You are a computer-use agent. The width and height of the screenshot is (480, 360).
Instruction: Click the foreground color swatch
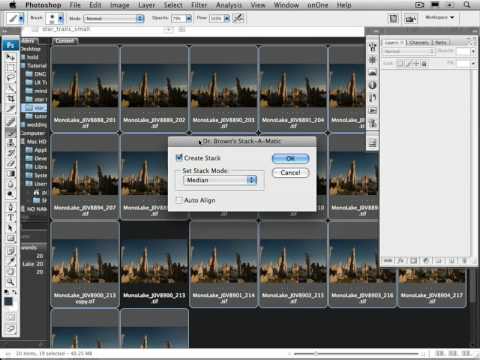click(8, 302)
